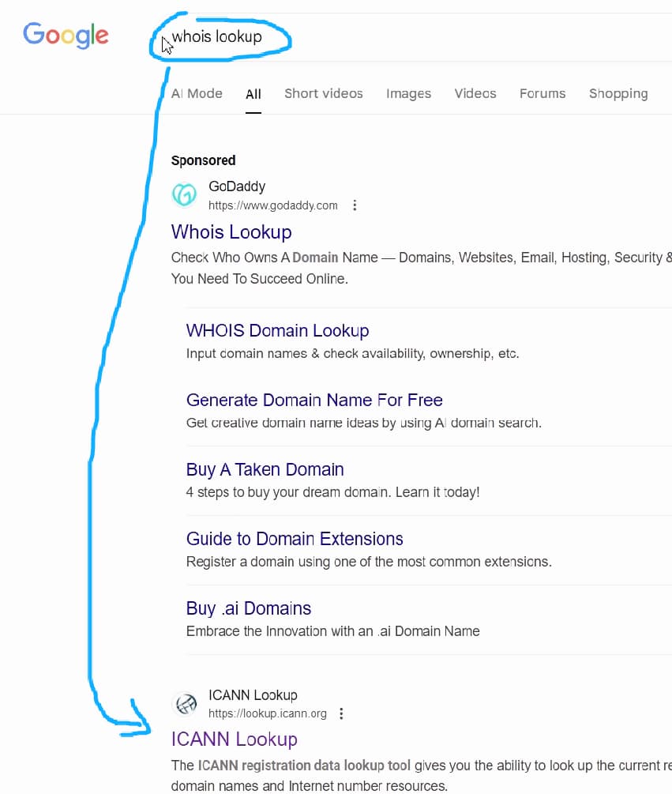The image size is (672, 794).
Task: Click the GoDaddy favicon icon
Action: pyautogui.click(x=184, y=195)
